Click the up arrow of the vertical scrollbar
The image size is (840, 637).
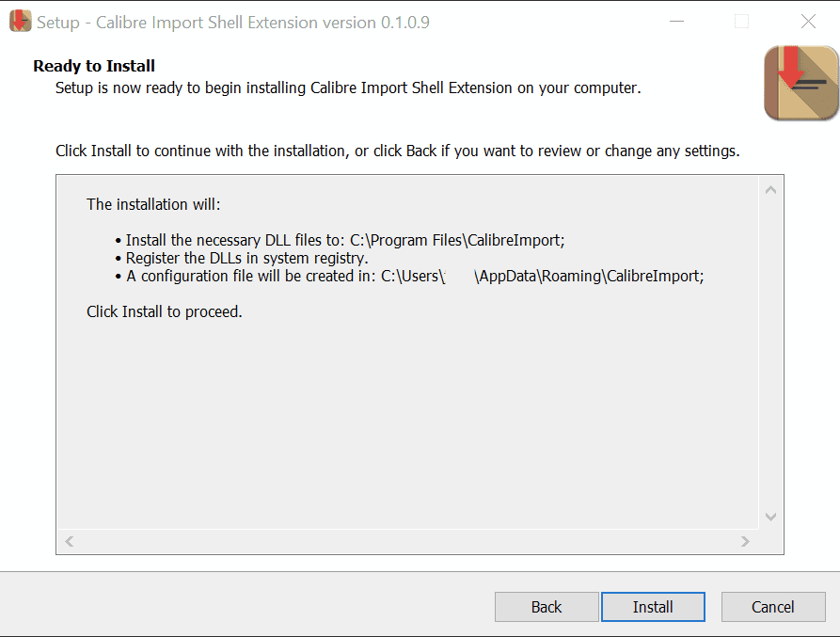(771, 190)
